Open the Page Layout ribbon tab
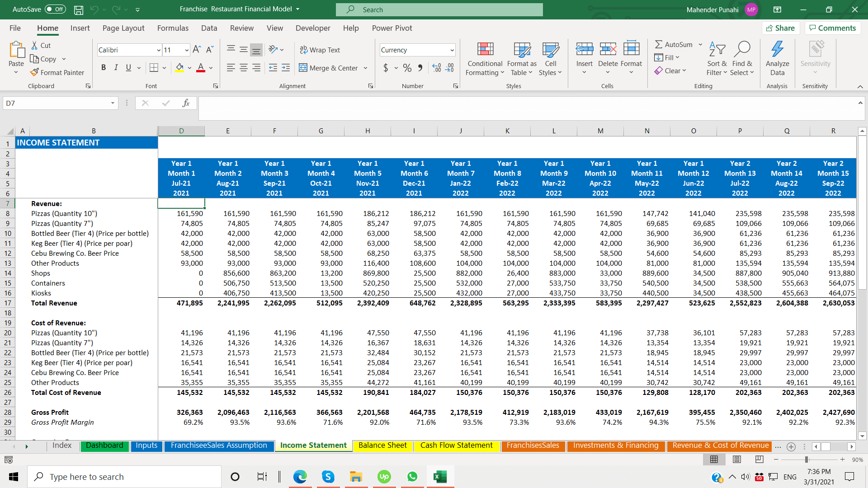Viewport: 868px width, 488px height. coord(123,28)
